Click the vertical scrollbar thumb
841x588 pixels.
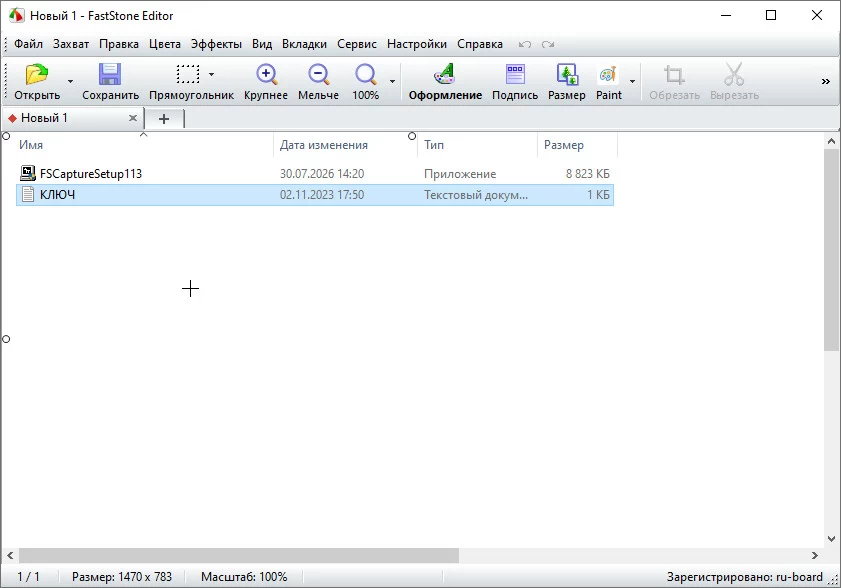[831, 251]
